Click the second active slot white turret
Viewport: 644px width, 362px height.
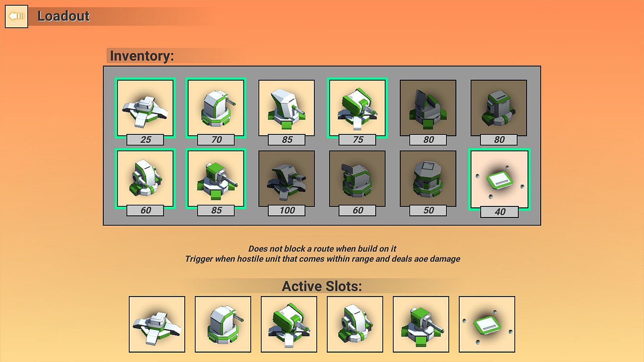[223, 324]
